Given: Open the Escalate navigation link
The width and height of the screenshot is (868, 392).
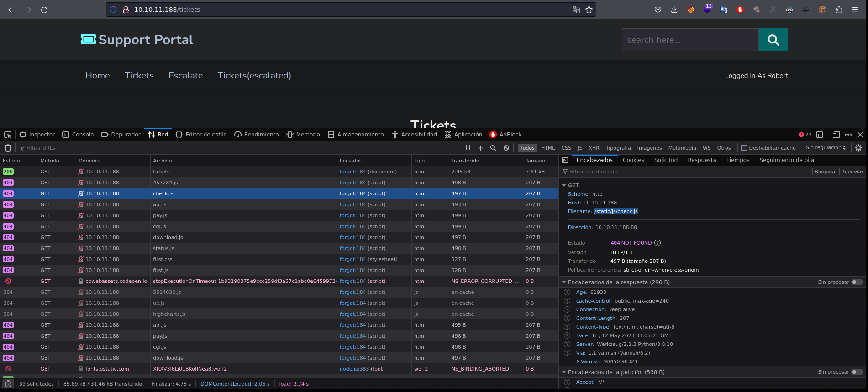Looking at the screenshot, I should [185, 76].
